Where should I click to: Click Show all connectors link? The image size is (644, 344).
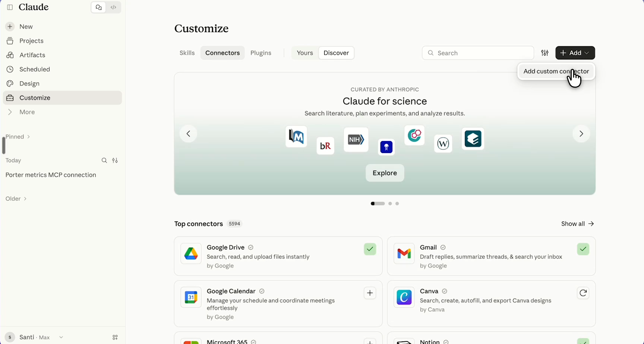coord(577,224)
